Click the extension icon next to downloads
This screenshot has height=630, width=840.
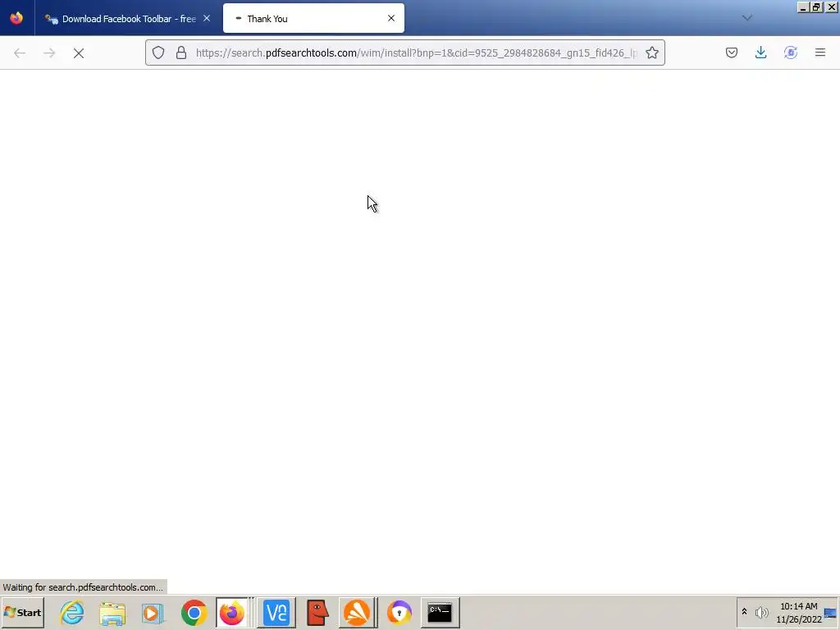pyautogui.click(x=791, y=52)
